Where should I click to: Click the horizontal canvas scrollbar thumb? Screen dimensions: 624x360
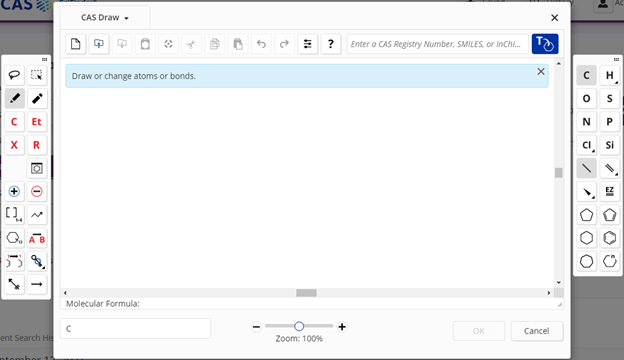click(x=306, y=293)
